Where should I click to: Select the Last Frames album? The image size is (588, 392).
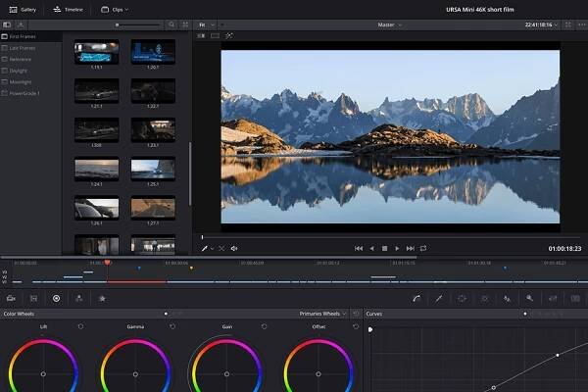(x=30, y=48)
